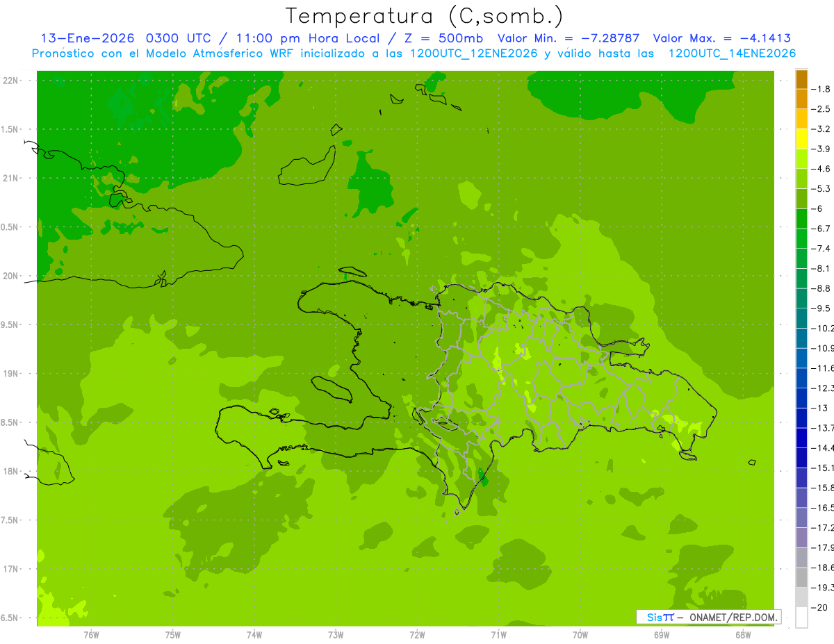The height and width of the screenshot is (644, 834).
Task: Click the "69W" longitude axis label
Action: click(x=662, y=635)
